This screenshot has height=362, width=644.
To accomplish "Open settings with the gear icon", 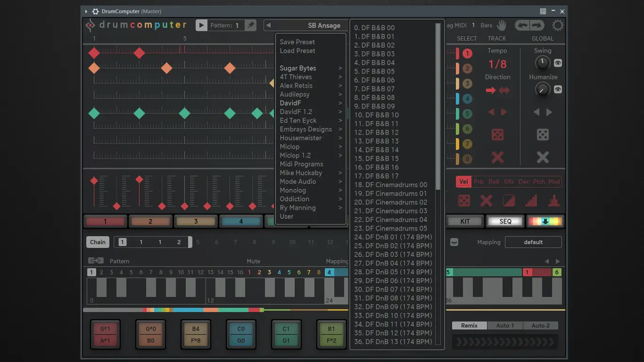I will click(x=558, y=25).
